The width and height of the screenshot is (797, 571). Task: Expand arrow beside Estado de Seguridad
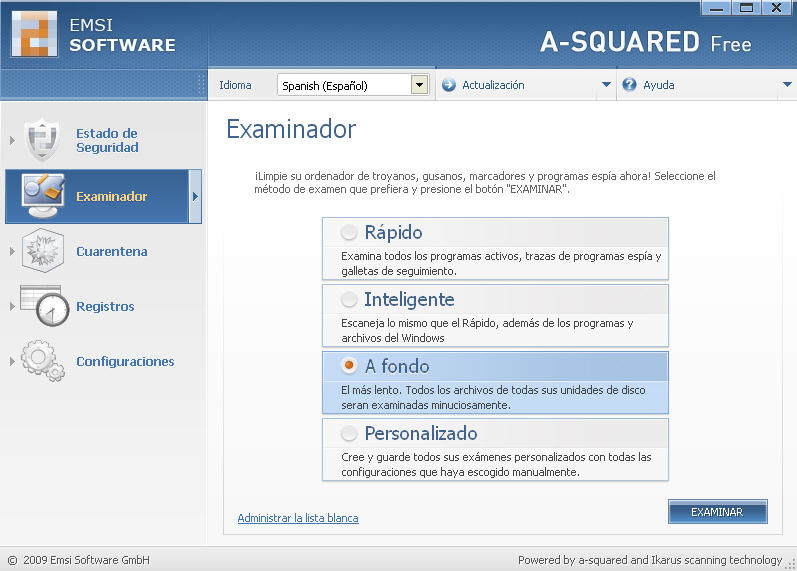point(12,140)
